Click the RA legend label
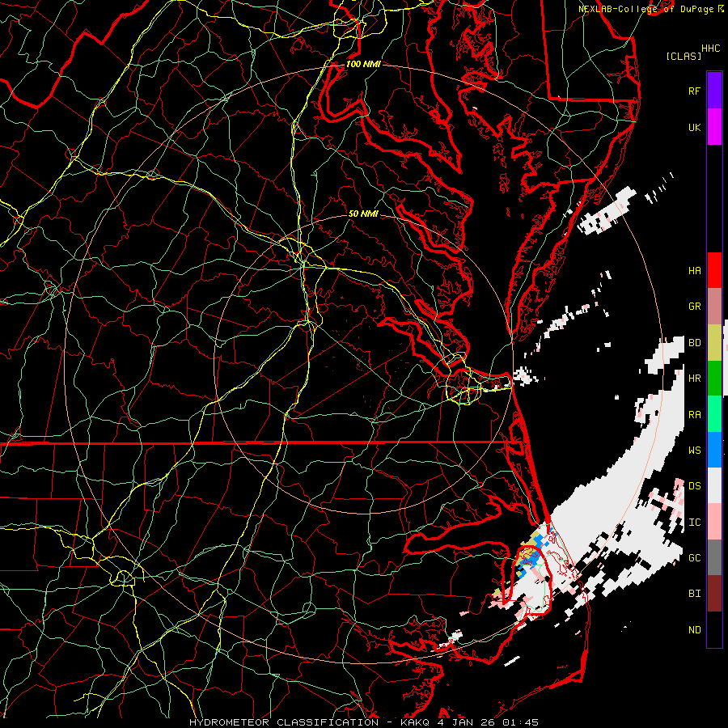The image size is (728, 728). (x=694, y=415)
